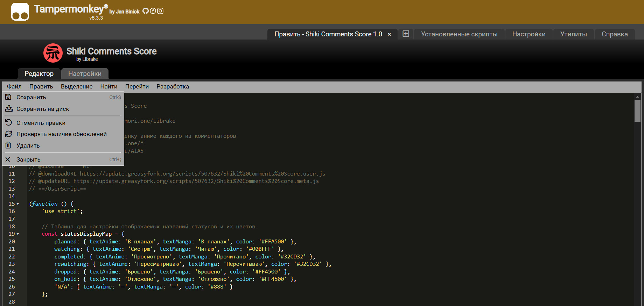
Task: Click the undo edits arrow icon
Action: coord(8,122)
